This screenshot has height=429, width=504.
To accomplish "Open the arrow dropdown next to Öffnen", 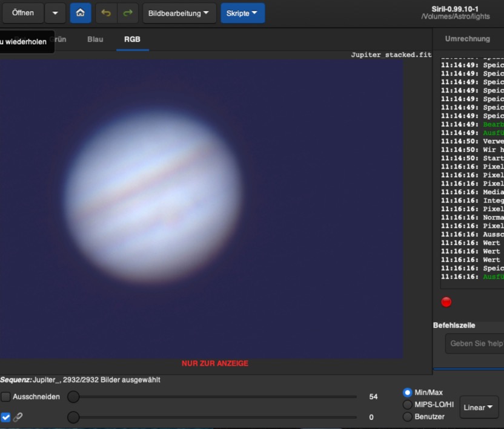I will [55, 13].
